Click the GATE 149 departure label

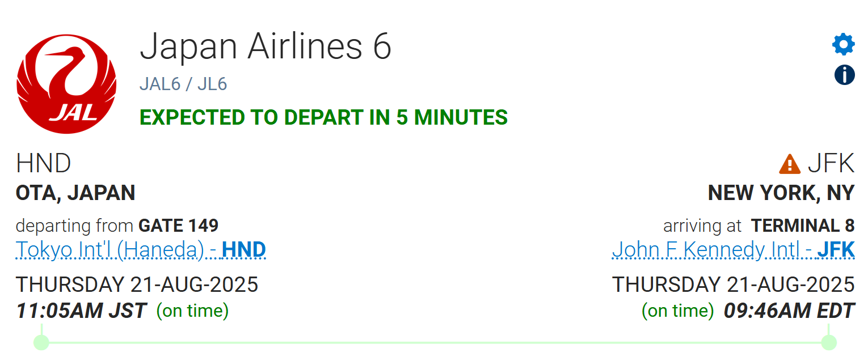pyautogui.click(x=179, y=226)
